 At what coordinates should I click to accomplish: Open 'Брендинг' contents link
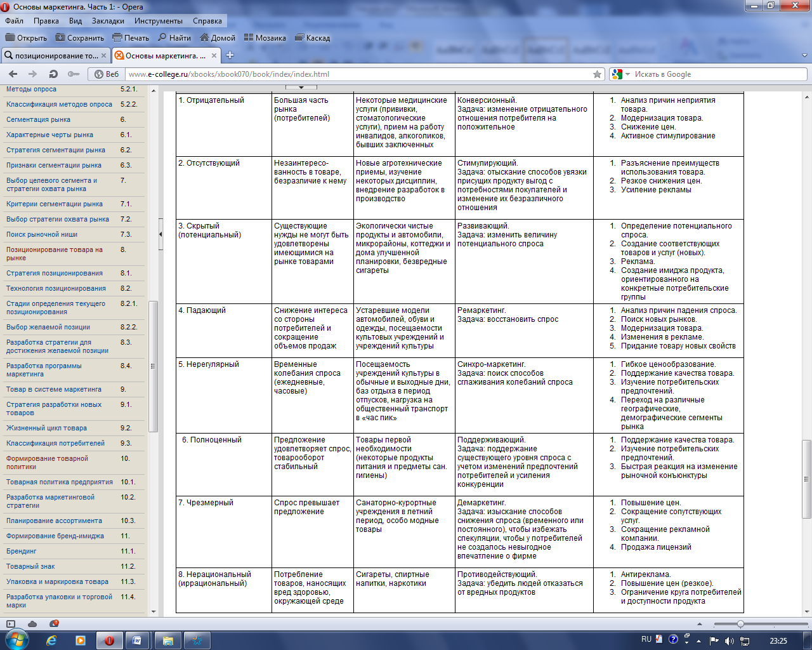(x=22, y=551)
